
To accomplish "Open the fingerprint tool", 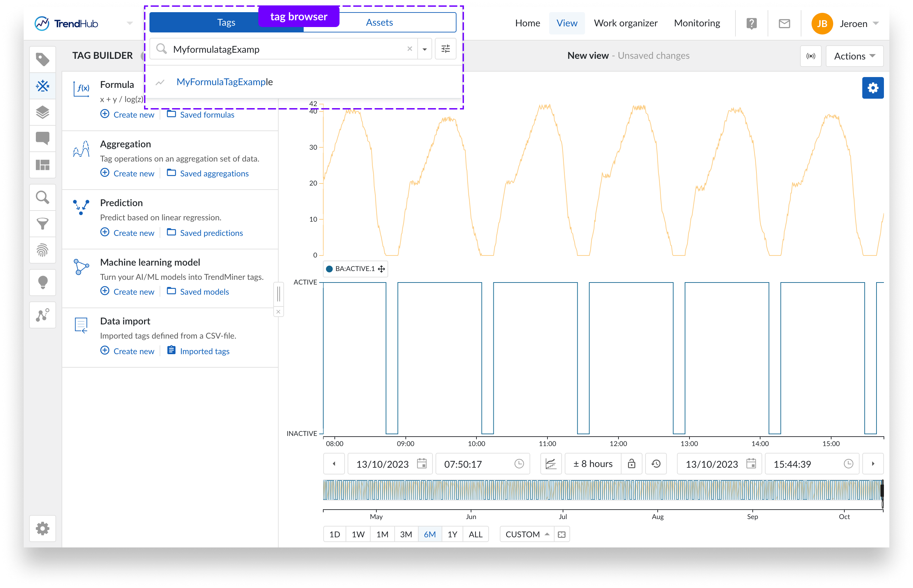I will 42,250.
